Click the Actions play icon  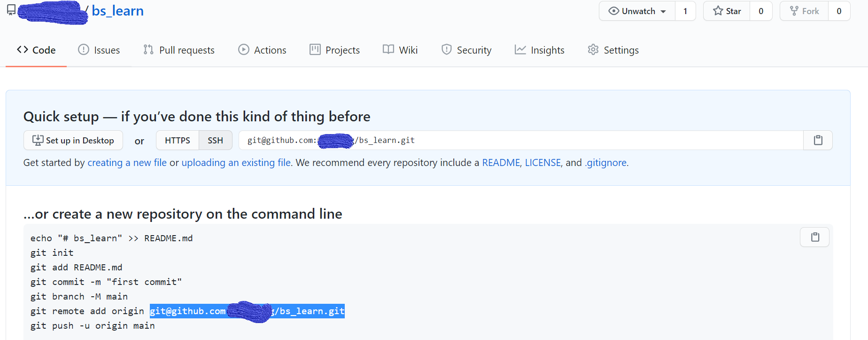(x=243, y=49)
